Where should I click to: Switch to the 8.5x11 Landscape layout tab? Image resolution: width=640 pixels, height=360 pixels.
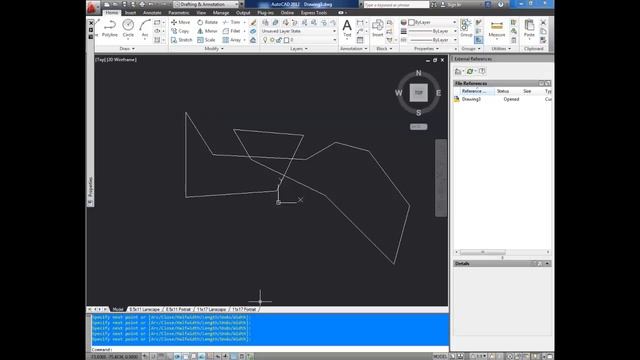click(x=144, y=309)
